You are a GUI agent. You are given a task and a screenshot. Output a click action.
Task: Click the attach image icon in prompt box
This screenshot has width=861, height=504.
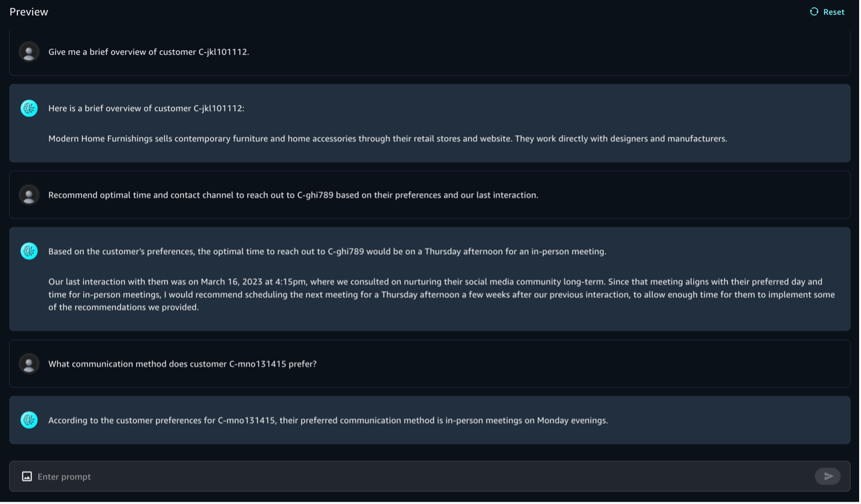click(27, 477)
